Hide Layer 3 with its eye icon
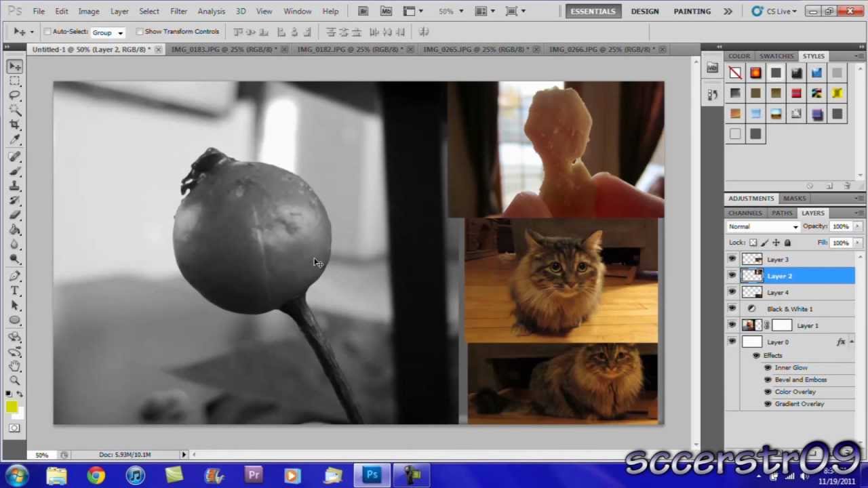Screen dimensions: 868x488 pos(732,259)
